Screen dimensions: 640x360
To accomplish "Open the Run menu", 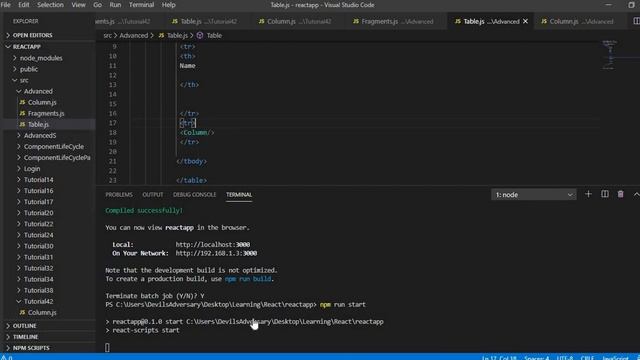I will click(115, 5).
